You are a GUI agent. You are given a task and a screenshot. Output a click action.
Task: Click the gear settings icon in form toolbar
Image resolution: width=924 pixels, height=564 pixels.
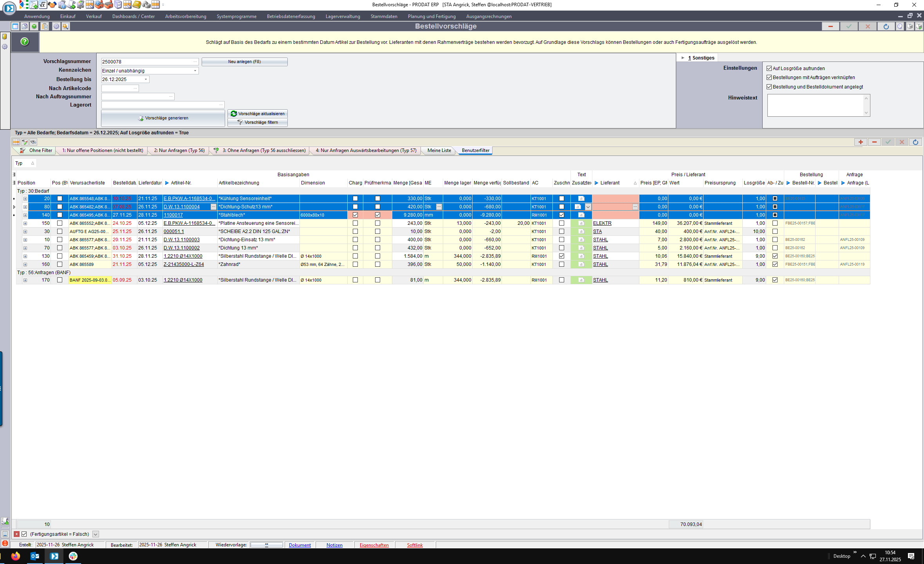click(x=56, y=26)
